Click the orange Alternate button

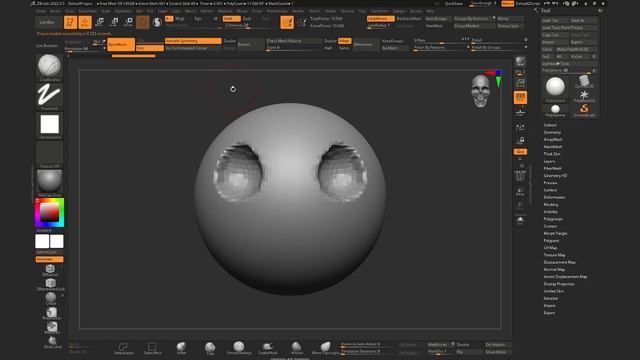pyautogui.click(x=49, y=259)
